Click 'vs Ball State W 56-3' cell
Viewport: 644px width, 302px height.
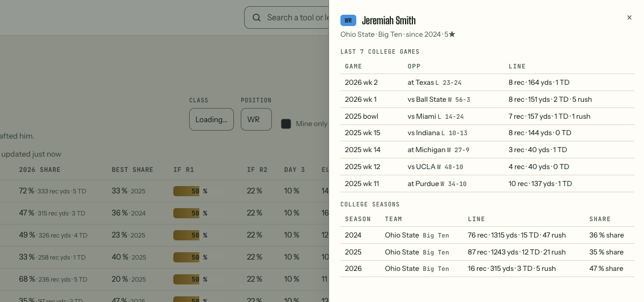point(439,100)
